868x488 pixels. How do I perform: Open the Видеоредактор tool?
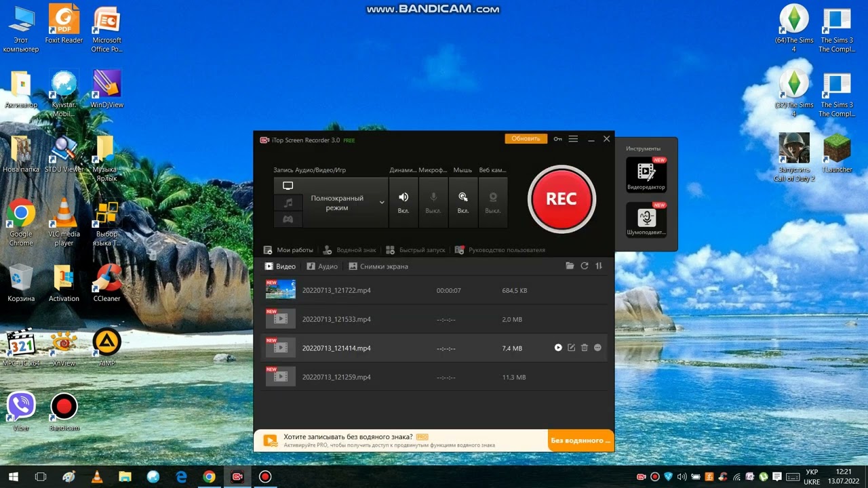(646, 175)
